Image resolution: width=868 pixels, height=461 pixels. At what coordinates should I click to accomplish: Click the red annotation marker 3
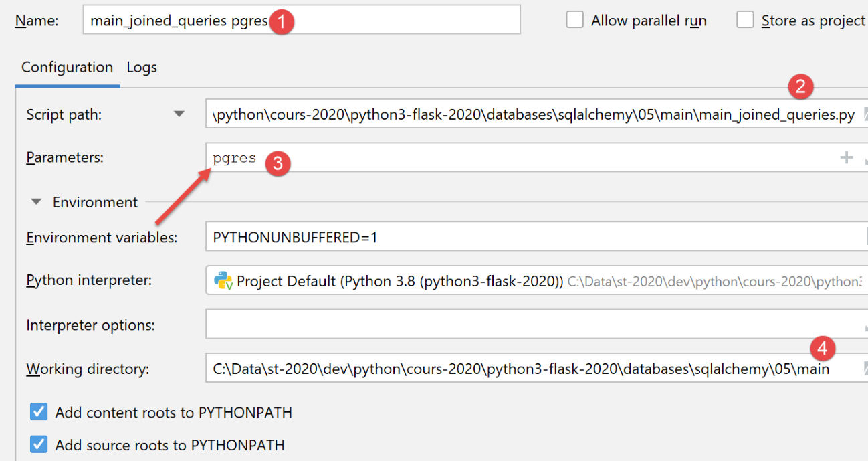click(x=277, y=163)
